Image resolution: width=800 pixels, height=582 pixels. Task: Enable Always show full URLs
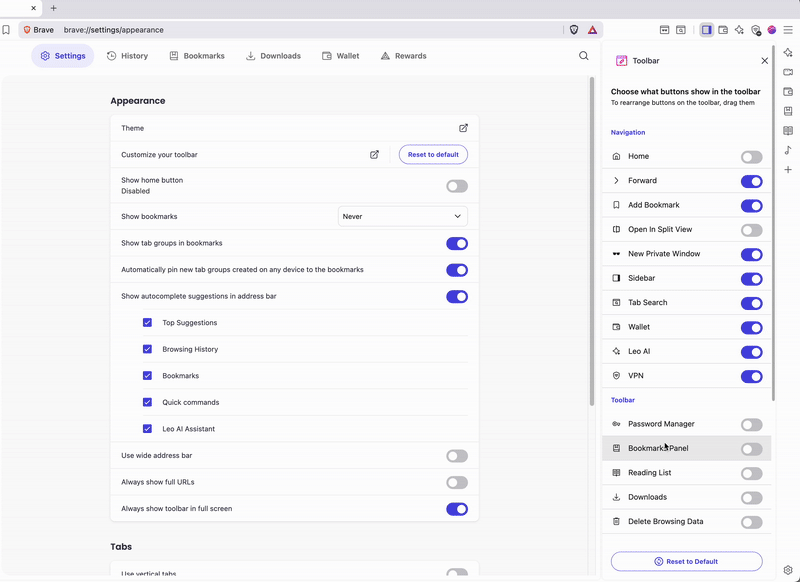tap(457, 483)
